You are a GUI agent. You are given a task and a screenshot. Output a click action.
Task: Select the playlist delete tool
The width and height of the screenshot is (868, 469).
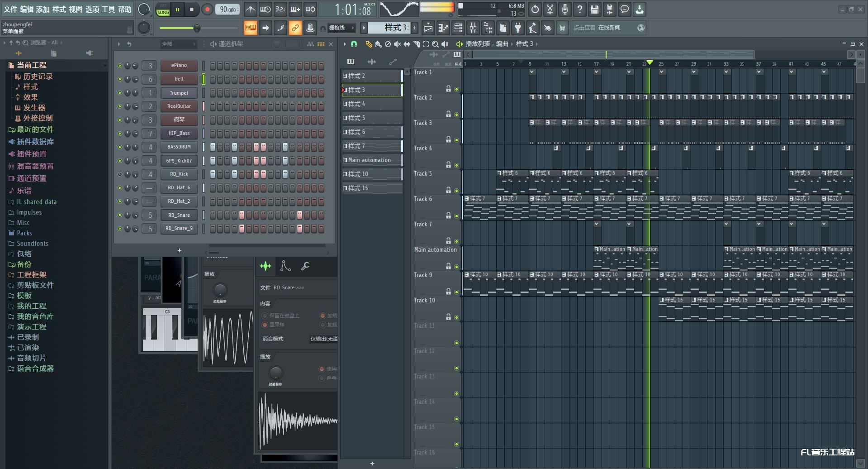pyautogui.click(x=388, y=44)
